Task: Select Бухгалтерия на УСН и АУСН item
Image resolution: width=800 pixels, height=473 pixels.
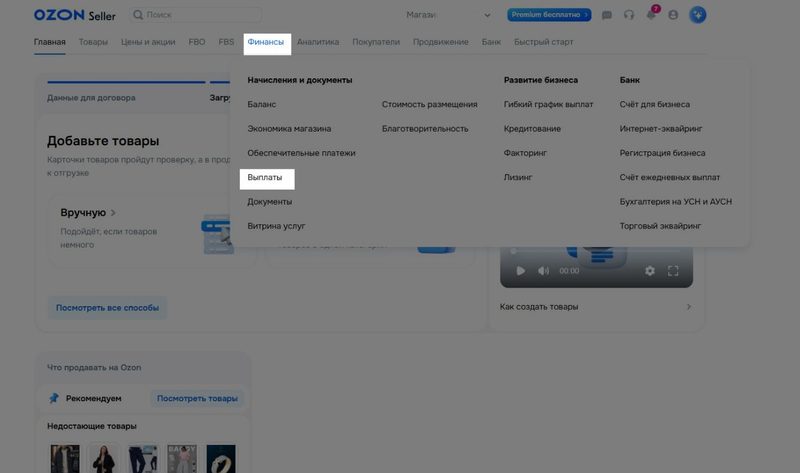Action: point(676,202)
